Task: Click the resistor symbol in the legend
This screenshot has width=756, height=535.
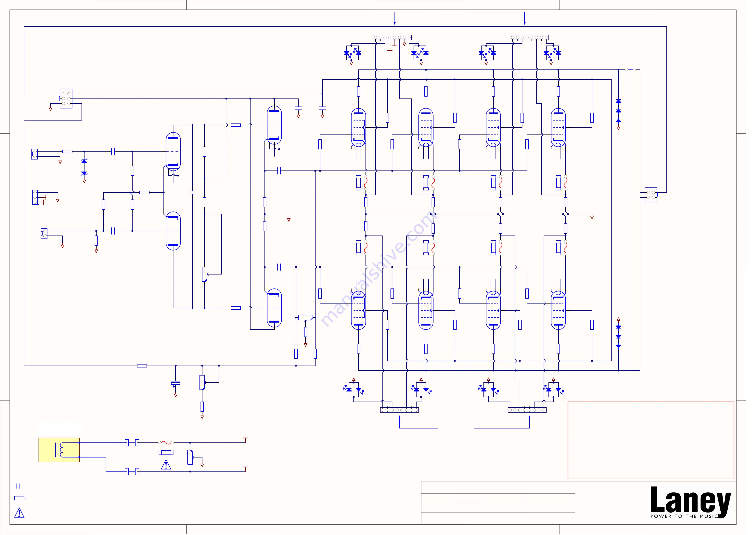Action: coord(19,498)
